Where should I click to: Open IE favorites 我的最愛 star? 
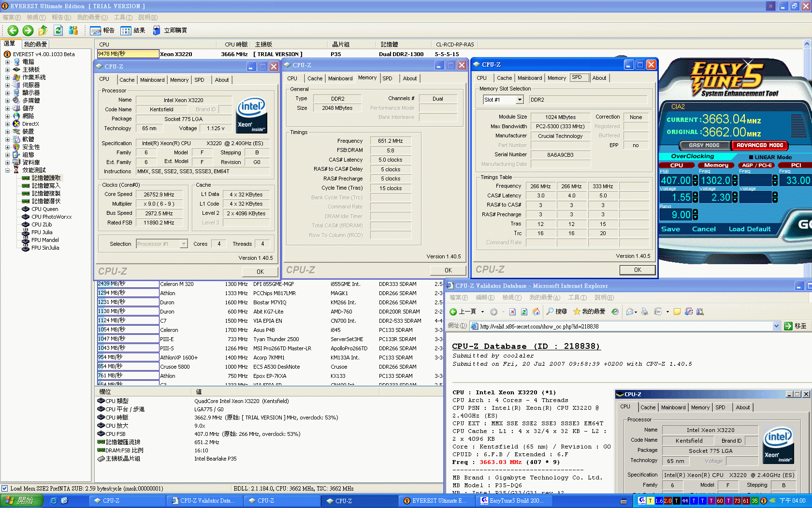(x=589, y=312)
